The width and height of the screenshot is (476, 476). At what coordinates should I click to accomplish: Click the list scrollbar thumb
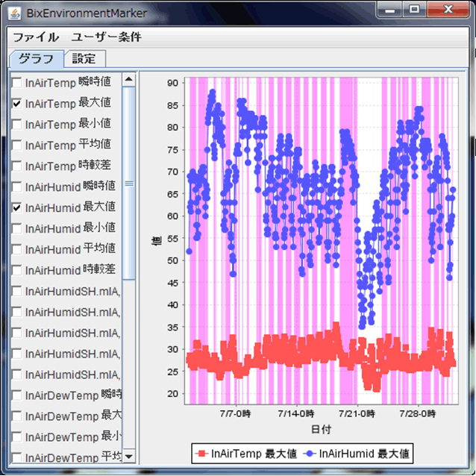(x=128, y=183)
